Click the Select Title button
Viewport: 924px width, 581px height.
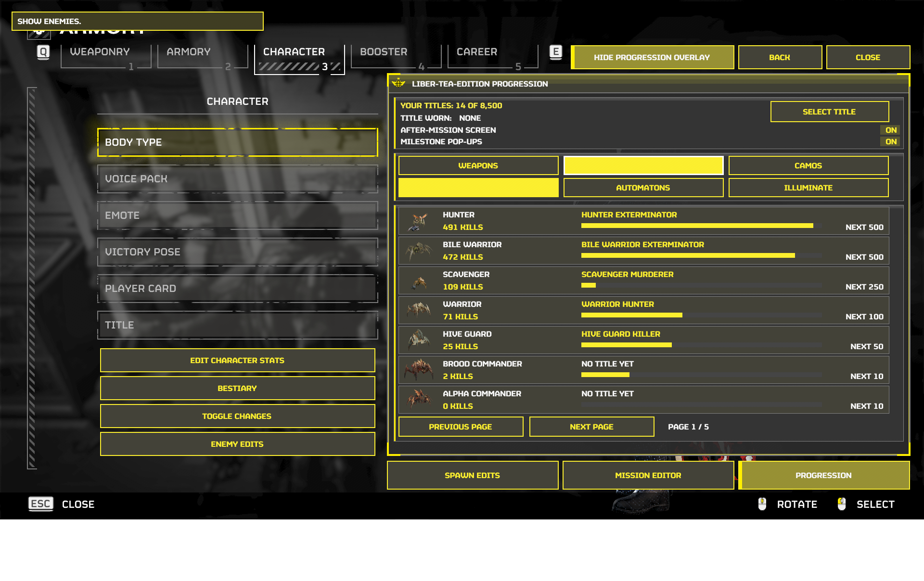829,112
